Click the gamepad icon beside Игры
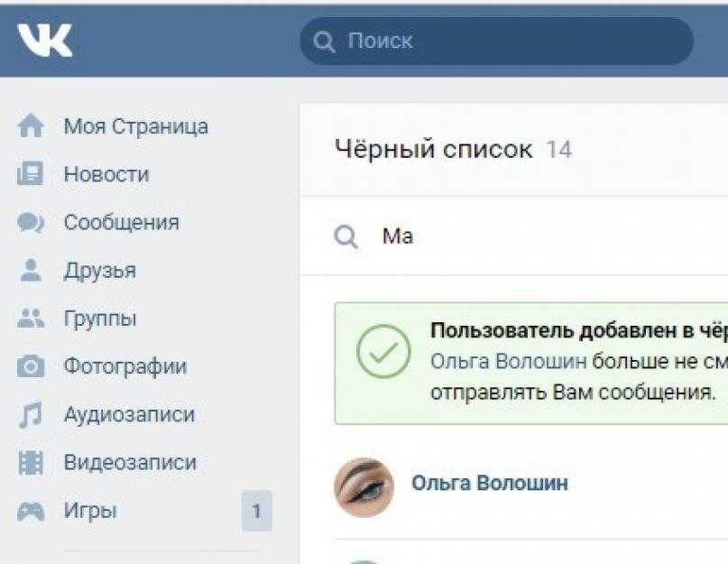The width and height of the screenshot is (728, 564). pyautogui.click(x=31, y=512)
